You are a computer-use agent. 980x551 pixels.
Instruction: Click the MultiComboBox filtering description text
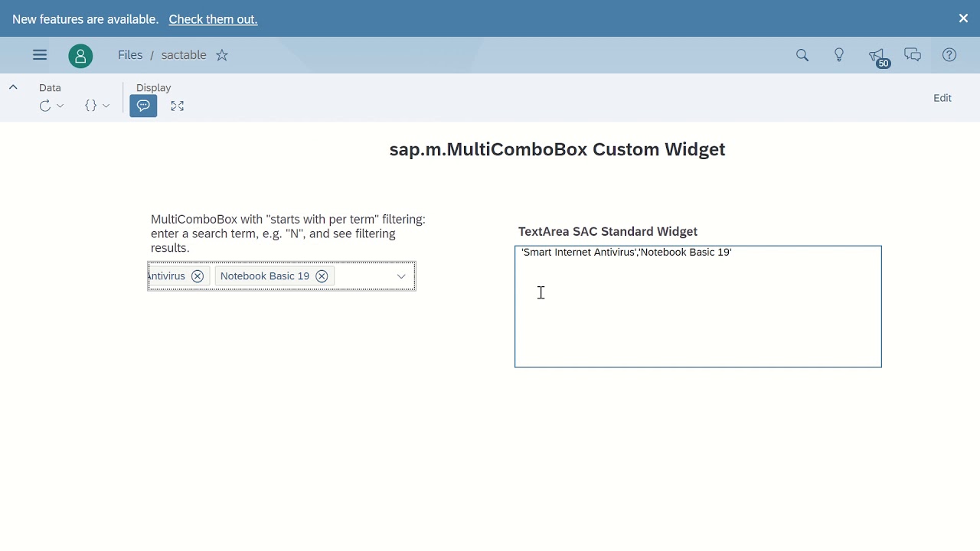(x=288, y=233)
